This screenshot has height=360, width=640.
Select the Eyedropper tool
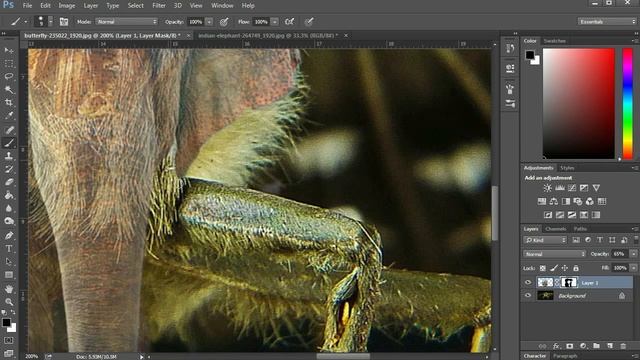click(x=9, y=116)
